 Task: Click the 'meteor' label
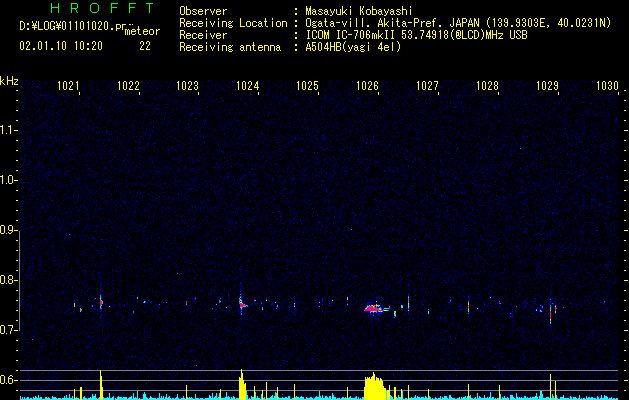(x=142, y=31)
